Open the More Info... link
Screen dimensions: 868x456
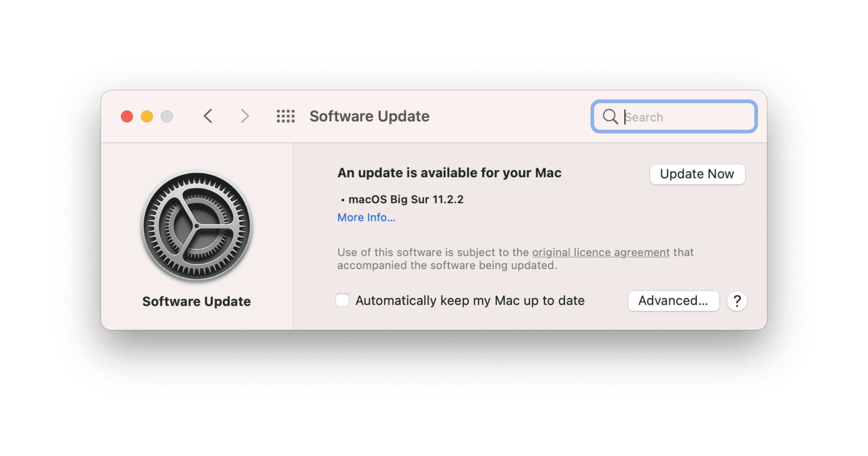pyautogui.click(x=366, y=217)
